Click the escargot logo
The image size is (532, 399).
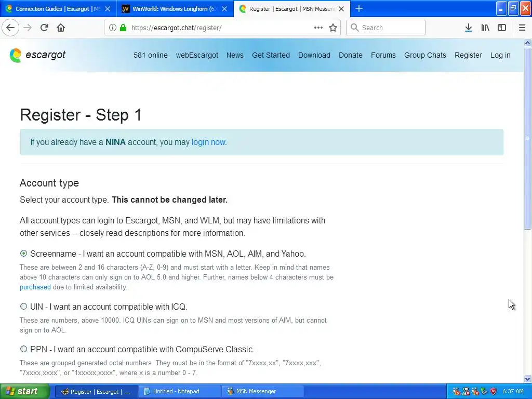[37, 55]
